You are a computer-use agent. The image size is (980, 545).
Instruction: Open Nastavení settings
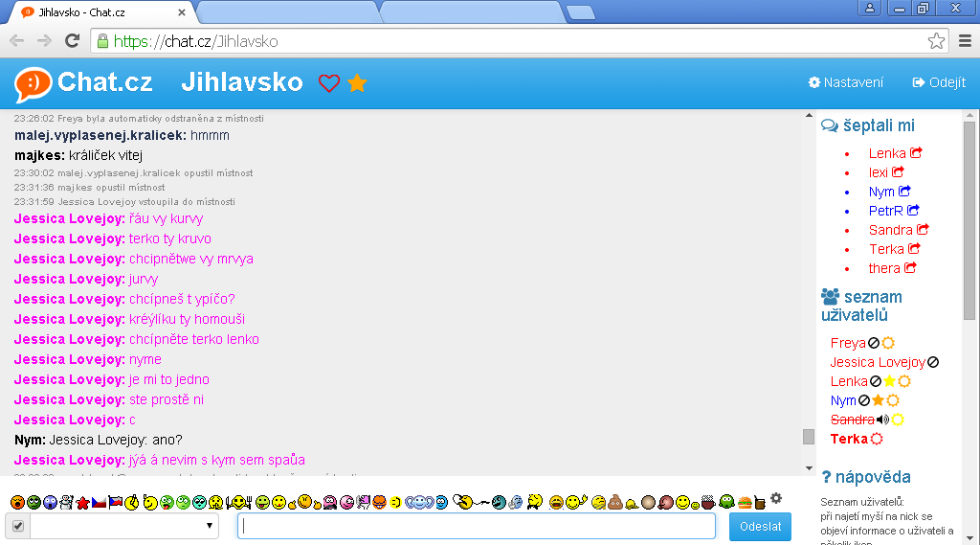pyautogui.click(x=846, y=82)
